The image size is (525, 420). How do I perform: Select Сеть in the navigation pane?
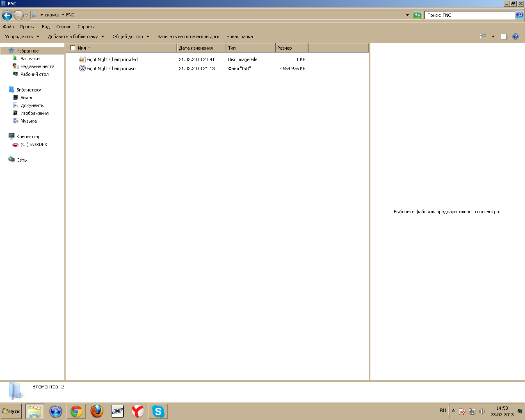(21, 160)
